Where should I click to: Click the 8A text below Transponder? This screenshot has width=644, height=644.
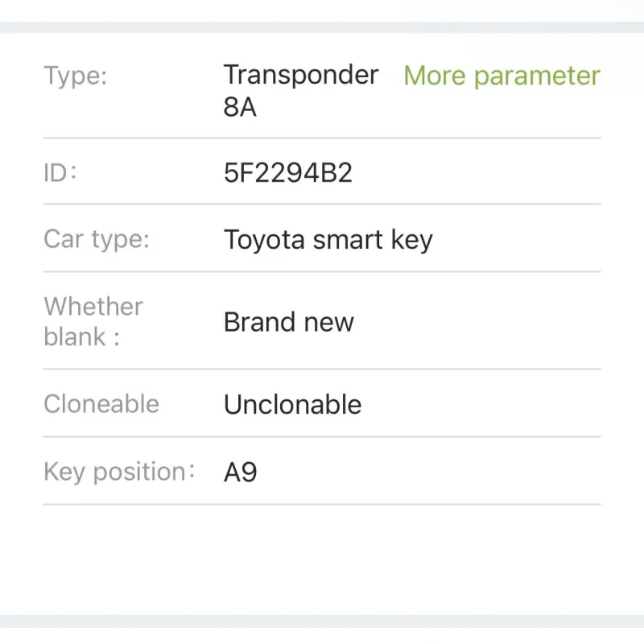pyautogui.click(x=240, y=107)
